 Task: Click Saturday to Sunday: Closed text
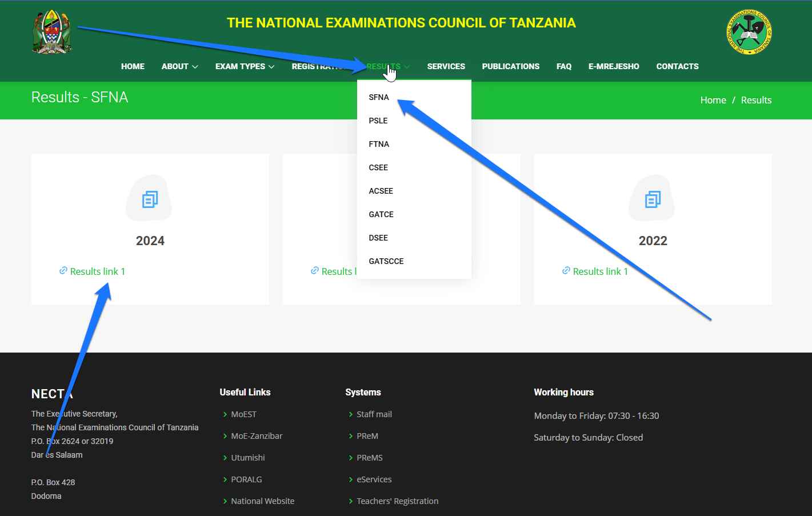(x=589, y=438)
